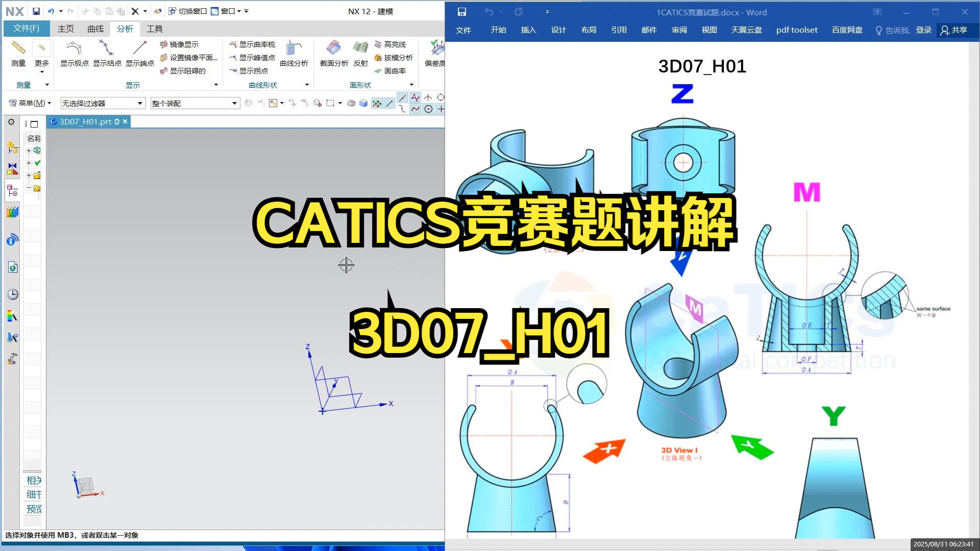Open the NX undo history dropdown
The height and width of the screenshot is (551, 980).
[x=61, y=11]
